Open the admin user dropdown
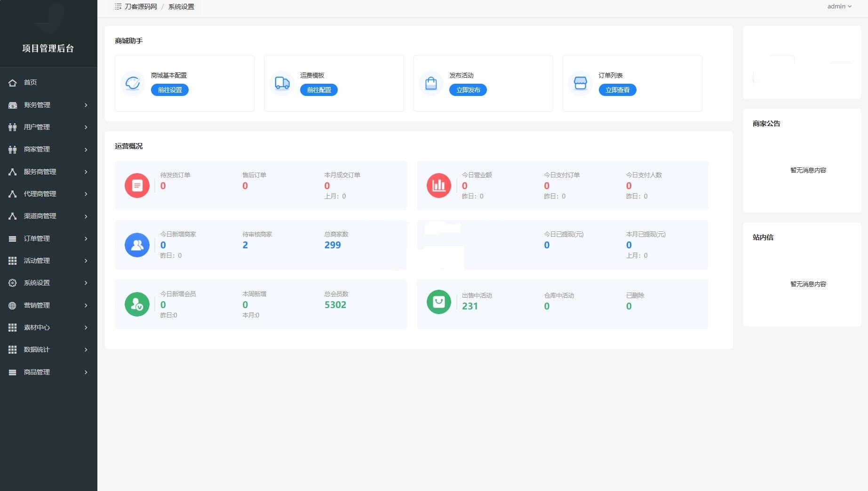 (839, 7)
